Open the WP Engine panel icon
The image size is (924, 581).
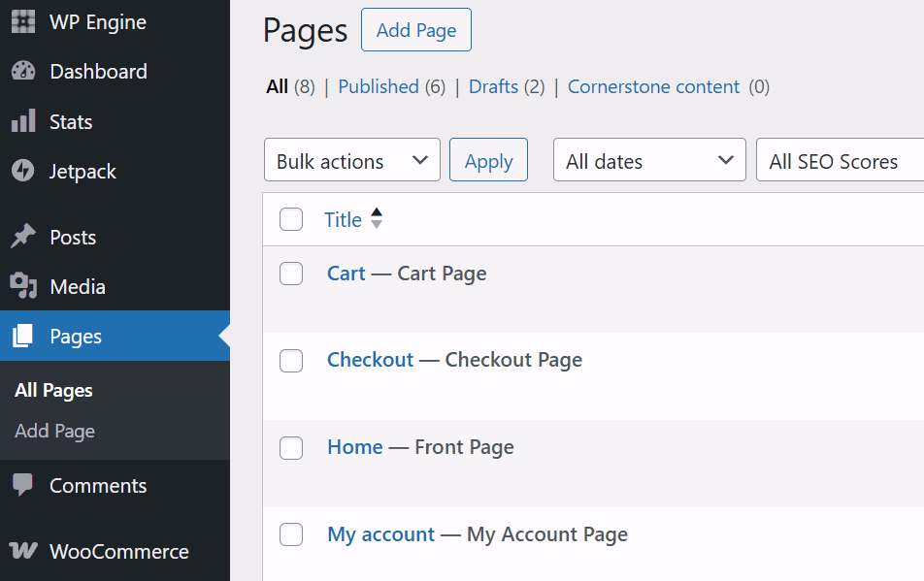(23, 21)
